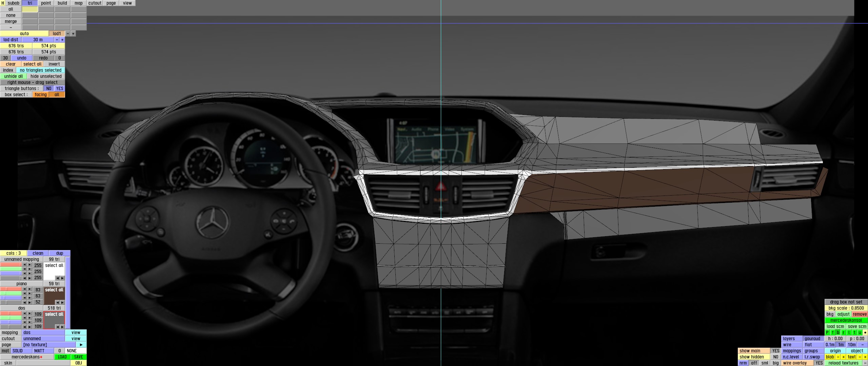Click the dot button after 'u'

coord(865,332)
